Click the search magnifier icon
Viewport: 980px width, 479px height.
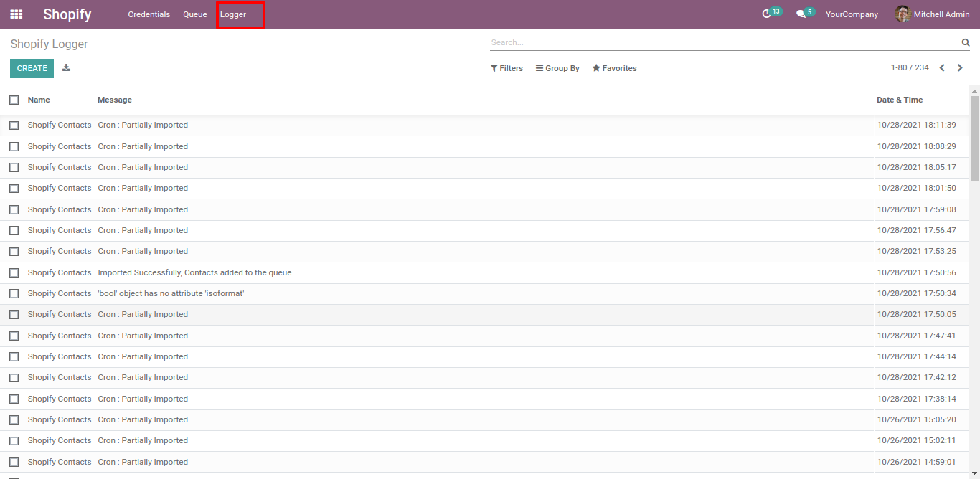coord(966,42)
